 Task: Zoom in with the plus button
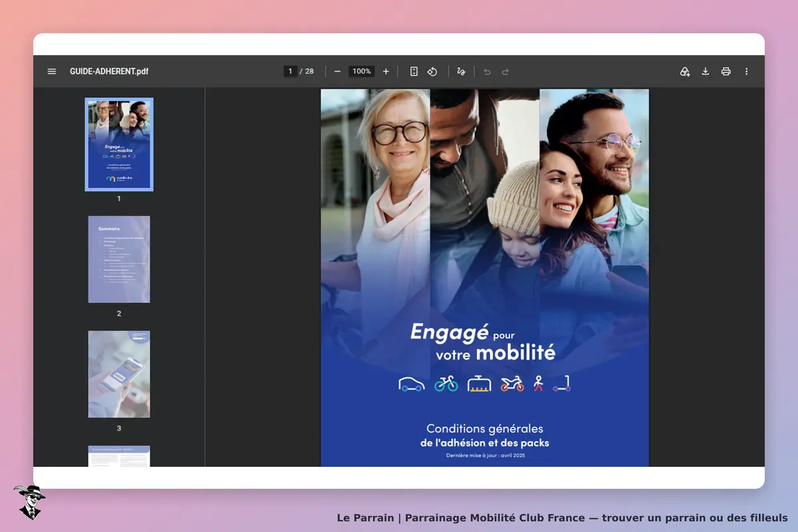[386, 71]
